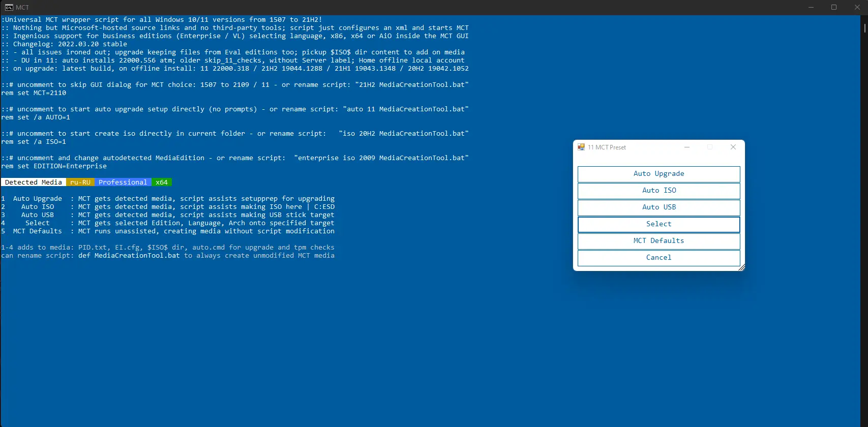This screenshot has width=868, height=427.
Task: Choose Auto Upgrade button in preset dialog
Action: 659,174
